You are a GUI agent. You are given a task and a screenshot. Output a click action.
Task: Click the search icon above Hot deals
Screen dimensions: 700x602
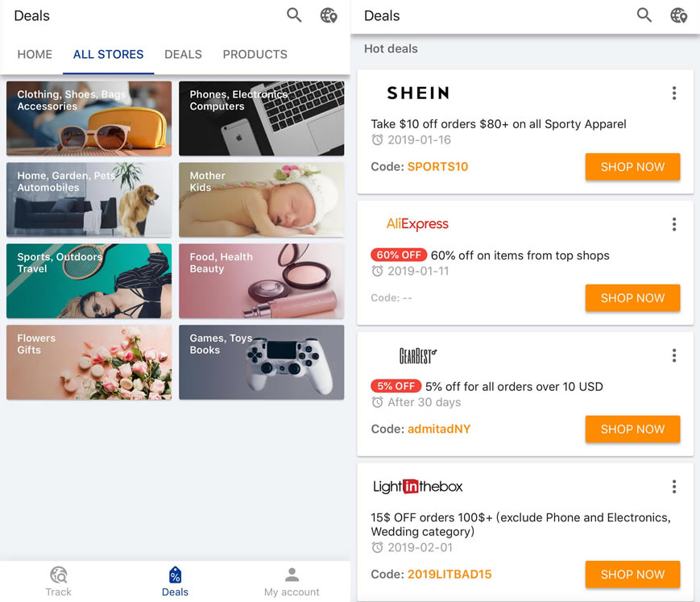(644, 15)
